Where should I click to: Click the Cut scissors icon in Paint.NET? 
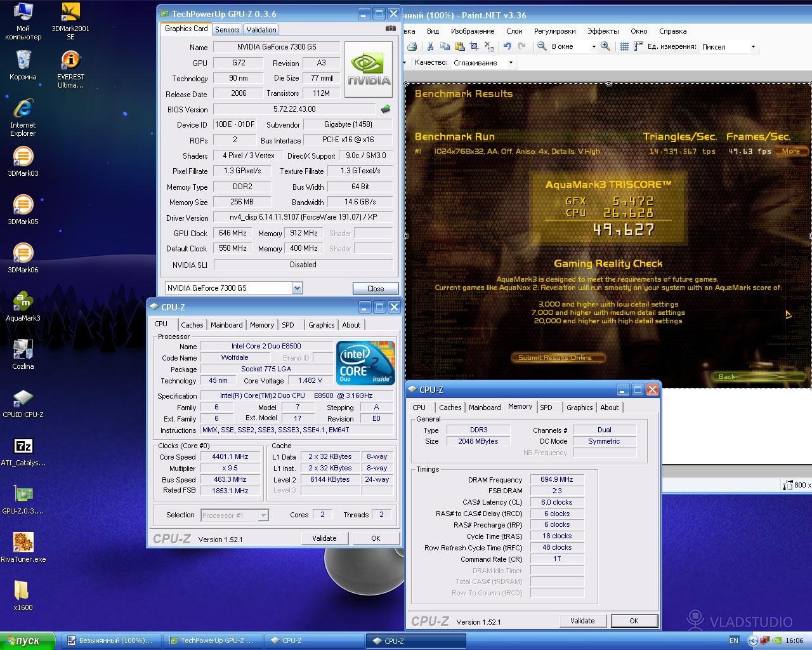430,46
